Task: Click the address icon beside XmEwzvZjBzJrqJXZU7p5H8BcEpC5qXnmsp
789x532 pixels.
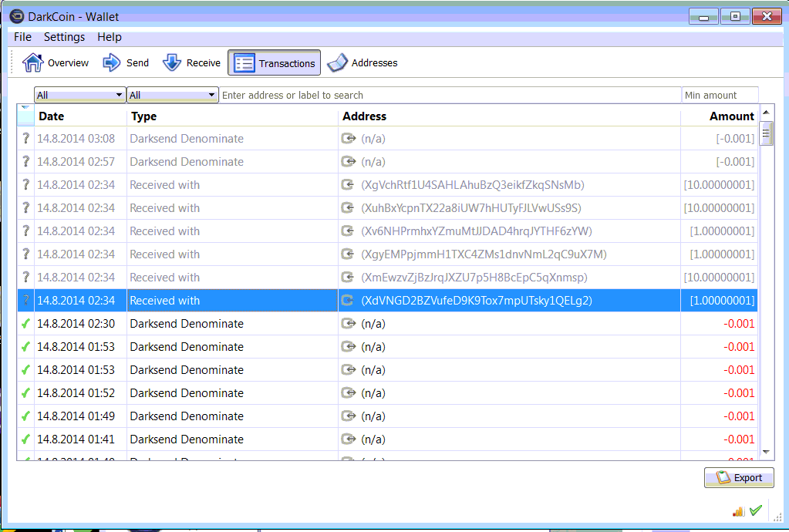Action: click(x=348, y=277)
